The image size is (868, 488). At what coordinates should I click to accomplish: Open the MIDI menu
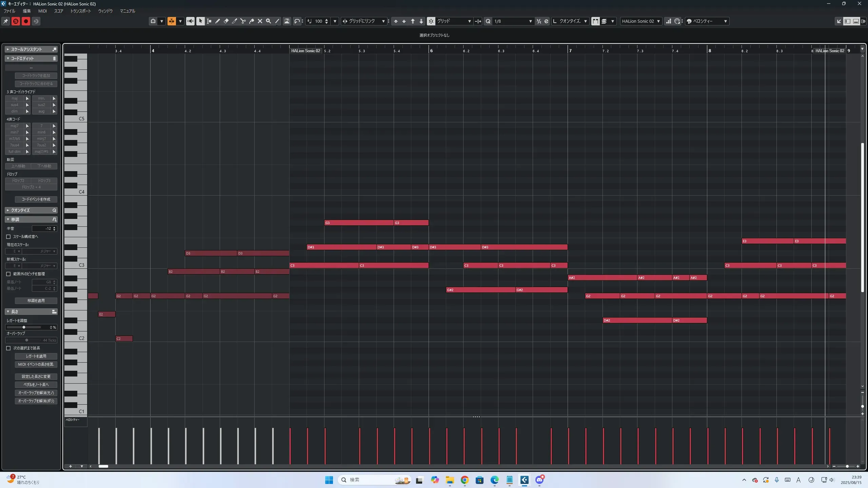pos(42,11)
